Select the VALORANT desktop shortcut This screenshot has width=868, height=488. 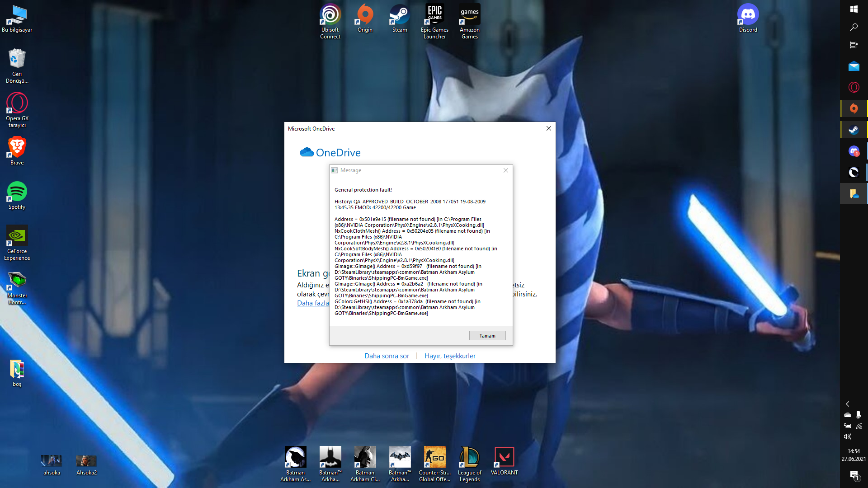click(505, 461)
